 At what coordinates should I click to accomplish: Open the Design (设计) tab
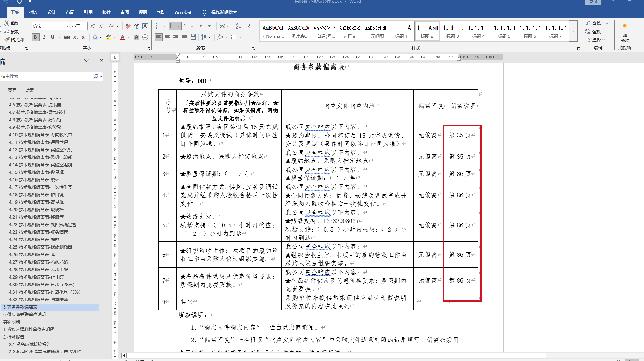click(x=51, y=12)
